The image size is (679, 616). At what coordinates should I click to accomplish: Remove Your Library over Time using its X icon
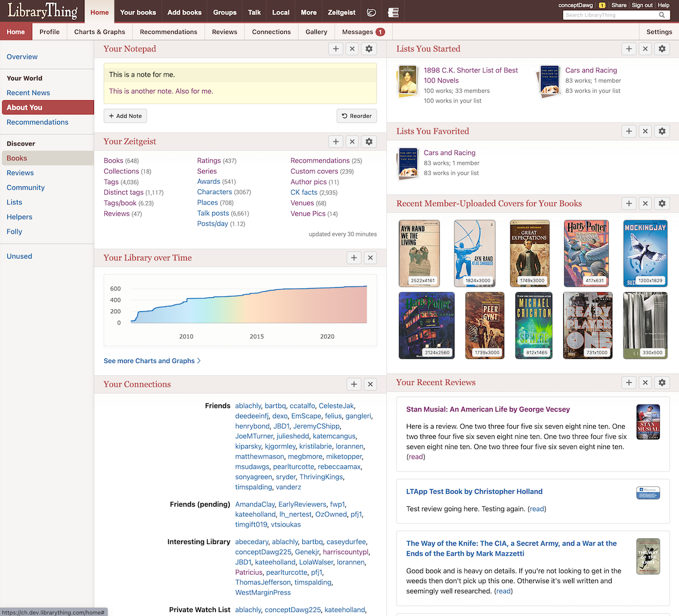pyautogui.click(x=370, y=257)
